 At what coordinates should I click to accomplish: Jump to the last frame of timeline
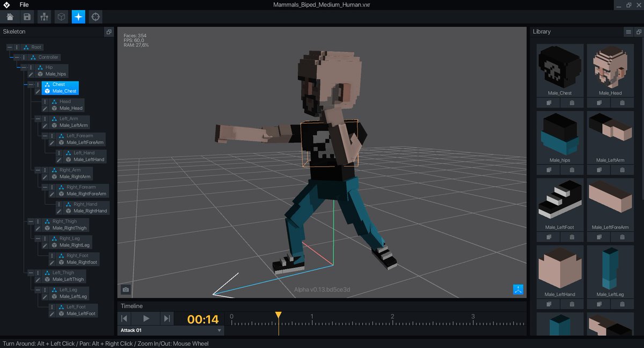(x=167, y=318)
